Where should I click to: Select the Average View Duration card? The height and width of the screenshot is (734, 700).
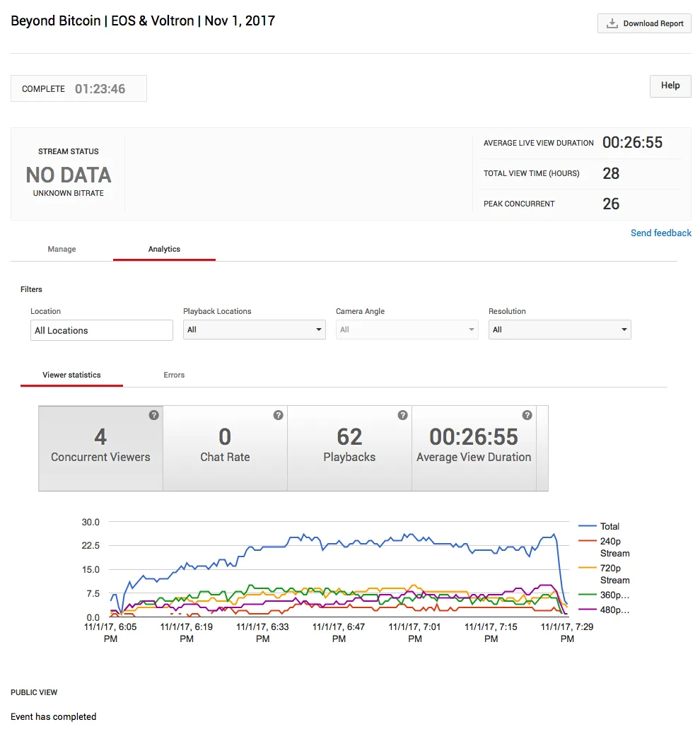coord(474,448)
